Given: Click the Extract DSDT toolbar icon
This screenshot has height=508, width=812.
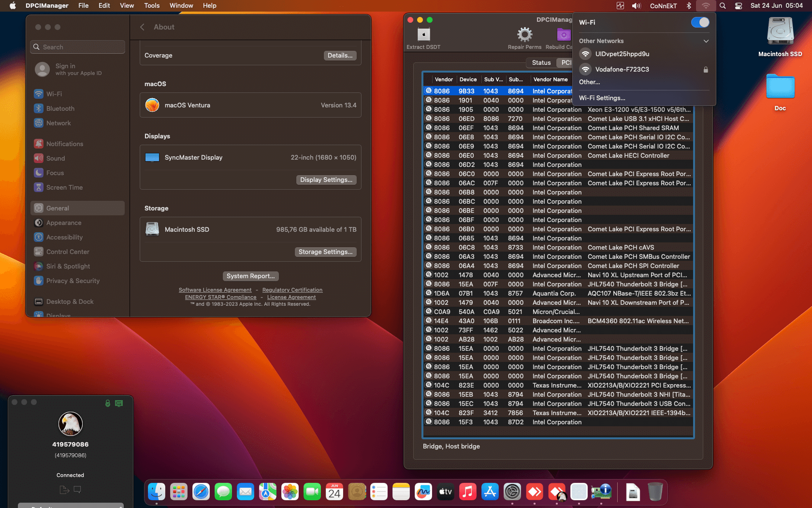Looking at the screenshot, I should click(423, 35).
